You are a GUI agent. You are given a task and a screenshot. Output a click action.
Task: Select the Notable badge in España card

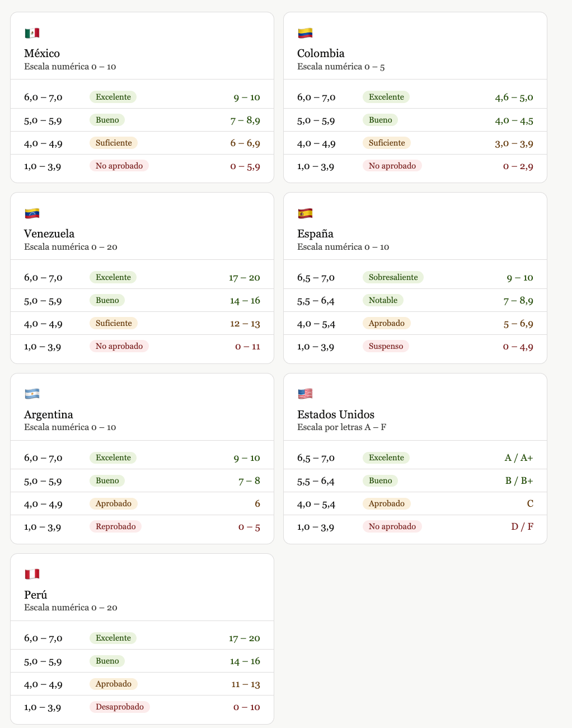(383, 300)
